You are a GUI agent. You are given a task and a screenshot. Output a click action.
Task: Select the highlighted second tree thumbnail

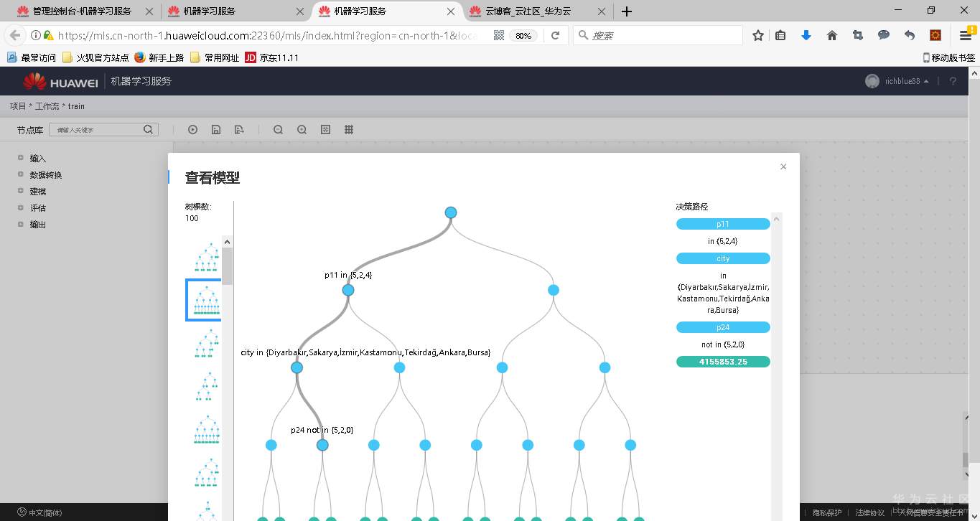pos(204,300)
